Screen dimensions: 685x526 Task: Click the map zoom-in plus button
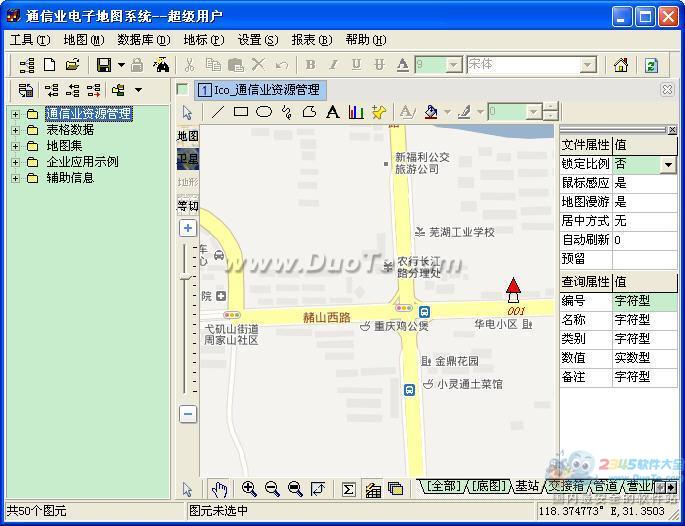coord(188,228)
